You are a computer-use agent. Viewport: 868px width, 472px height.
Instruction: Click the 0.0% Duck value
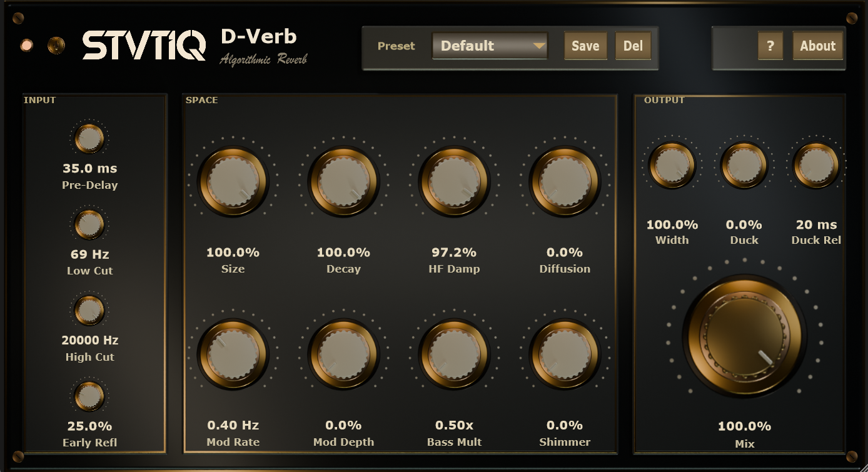(x=744, y=224)
